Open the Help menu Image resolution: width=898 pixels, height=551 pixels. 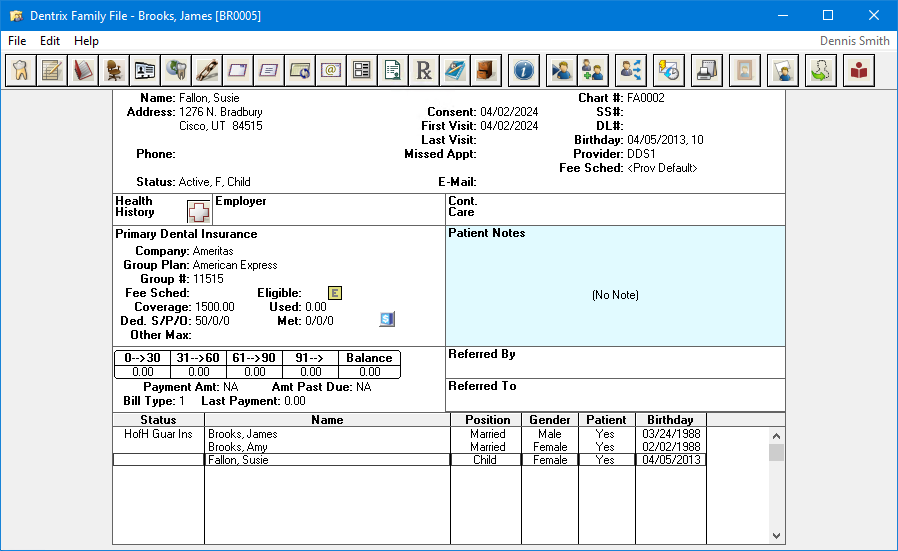click(x=86, y=41)
